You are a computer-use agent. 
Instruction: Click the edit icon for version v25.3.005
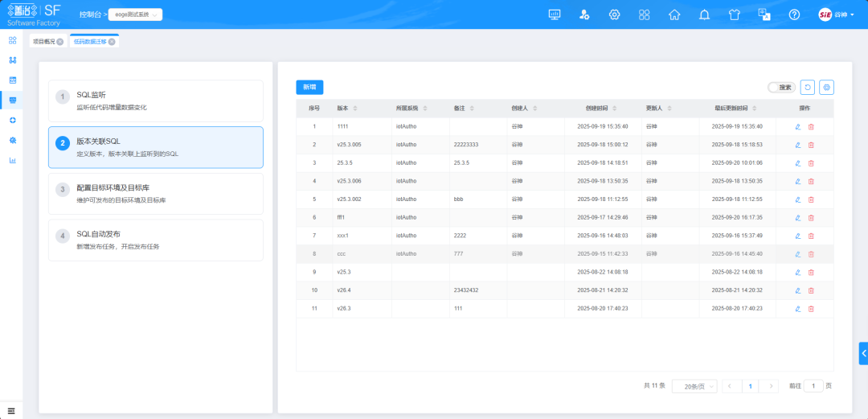pyautogui.click(x=797, y=145)
